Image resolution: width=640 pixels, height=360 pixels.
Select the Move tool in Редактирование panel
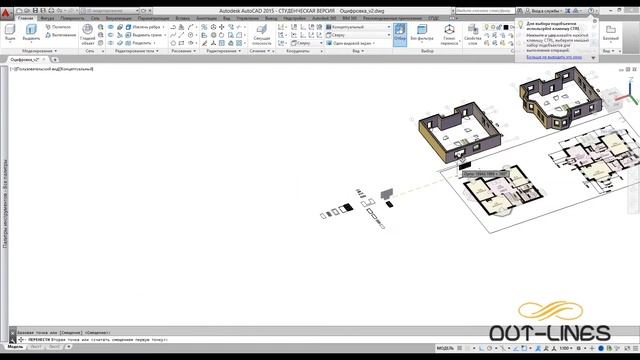click(222, 27)
